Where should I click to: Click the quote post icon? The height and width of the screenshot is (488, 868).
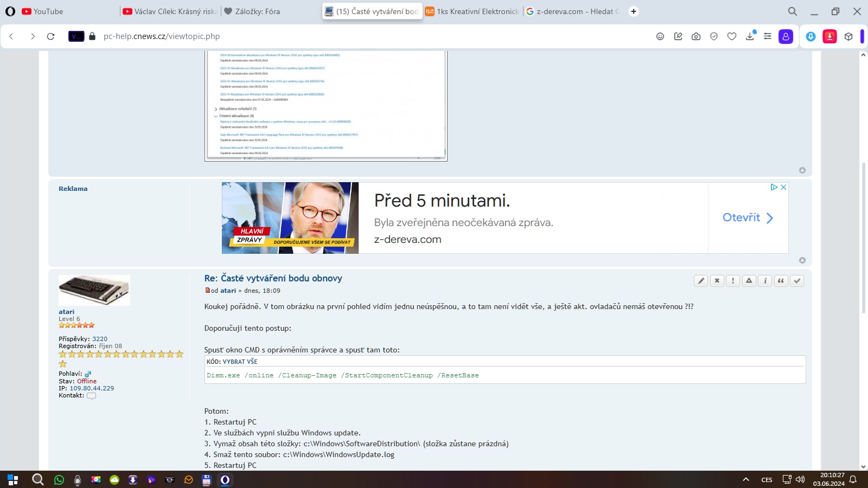(x=781, y=281)
